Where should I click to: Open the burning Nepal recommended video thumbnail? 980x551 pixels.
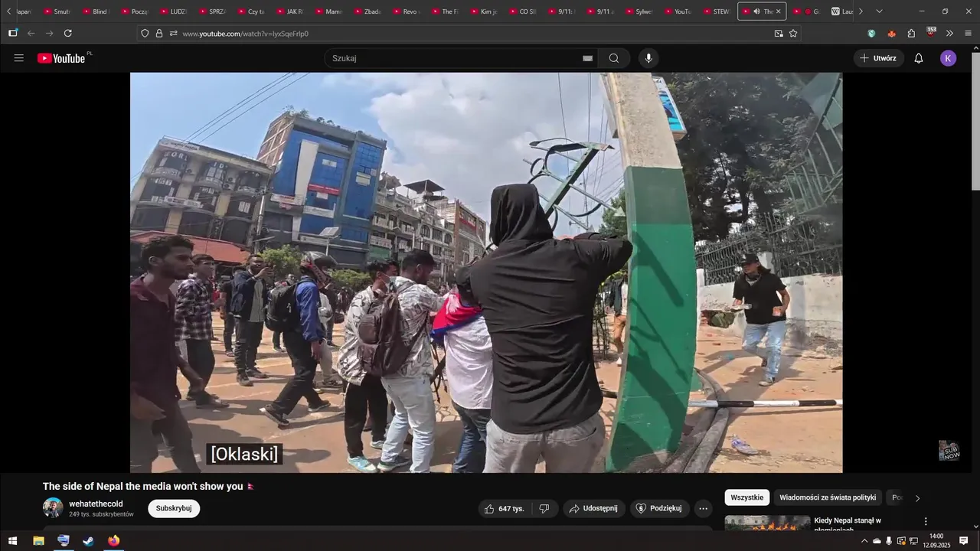[x=767, y=523]
